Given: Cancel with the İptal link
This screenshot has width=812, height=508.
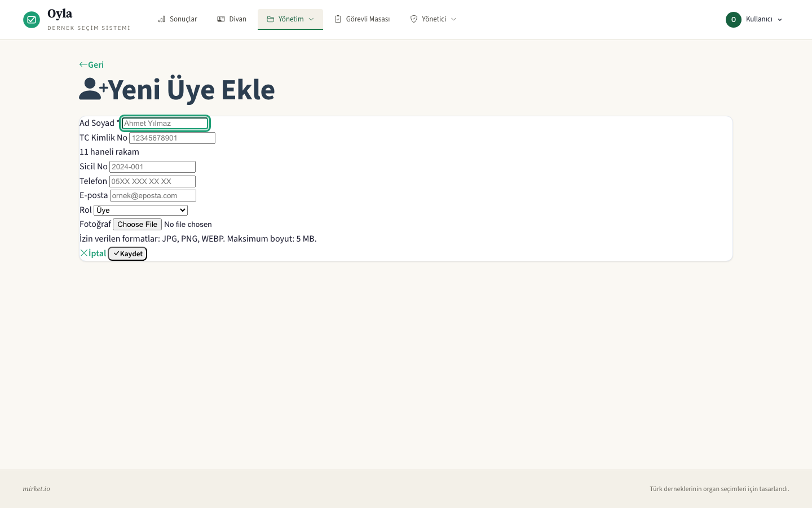Looking at the screenshot, I should [x=93, y=253].
